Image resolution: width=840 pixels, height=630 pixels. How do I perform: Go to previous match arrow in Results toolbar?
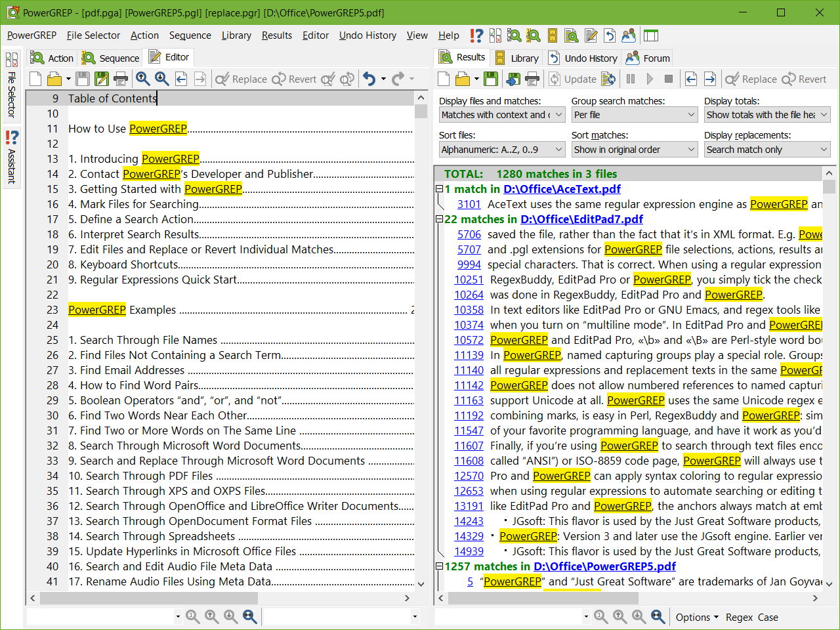pyautogui.click(x=691, y=79)
